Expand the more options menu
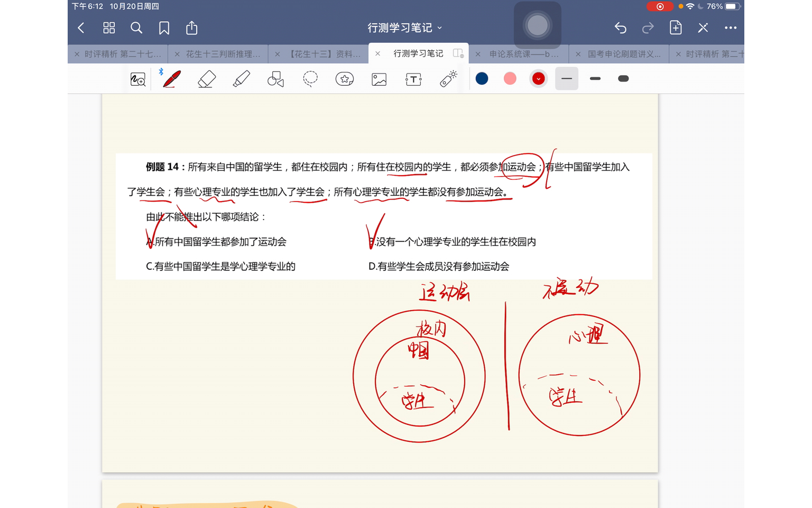This screenshot has height=508, width=812. coord(731,28)
